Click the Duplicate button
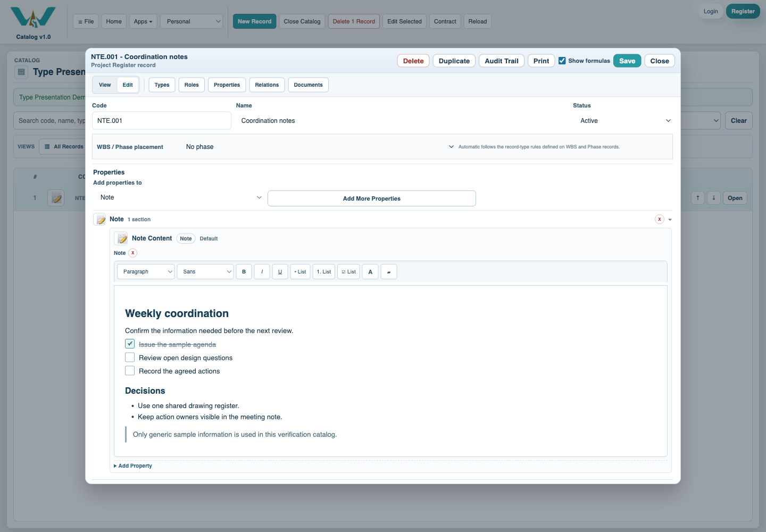The height and width of the screenshot is (532, 766). tap(454, 61)
